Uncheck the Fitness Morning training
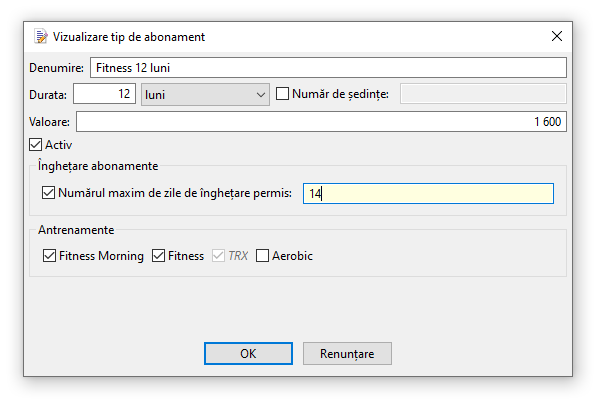Image resolution: width=600 pixels, height=400 pixels. (50, 256)
